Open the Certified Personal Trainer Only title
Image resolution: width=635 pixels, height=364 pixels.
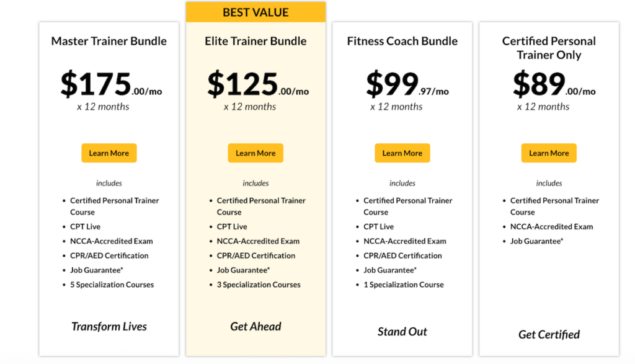coord(549,48)
